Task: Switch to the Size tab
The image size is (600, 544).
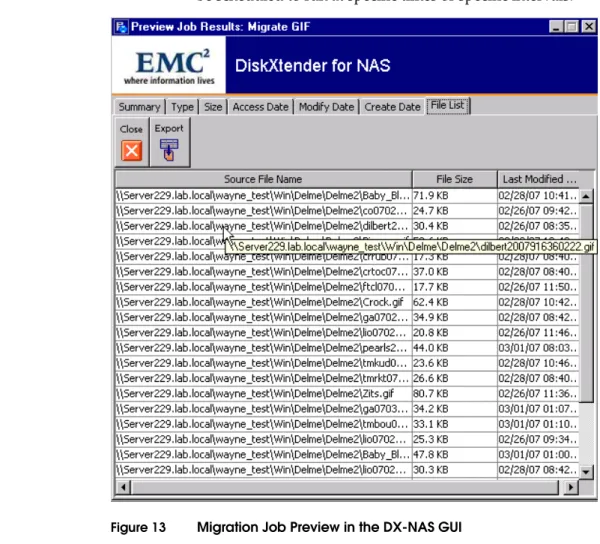Action: pyautogui.click(x=213, y=107)
